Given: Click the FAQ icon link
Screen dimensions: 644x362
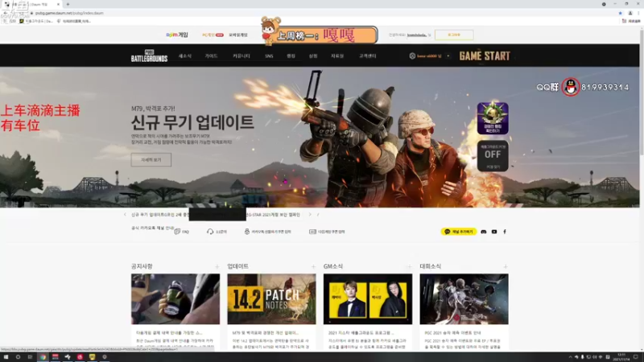Looking at the screenshot, I should point(177,232).
